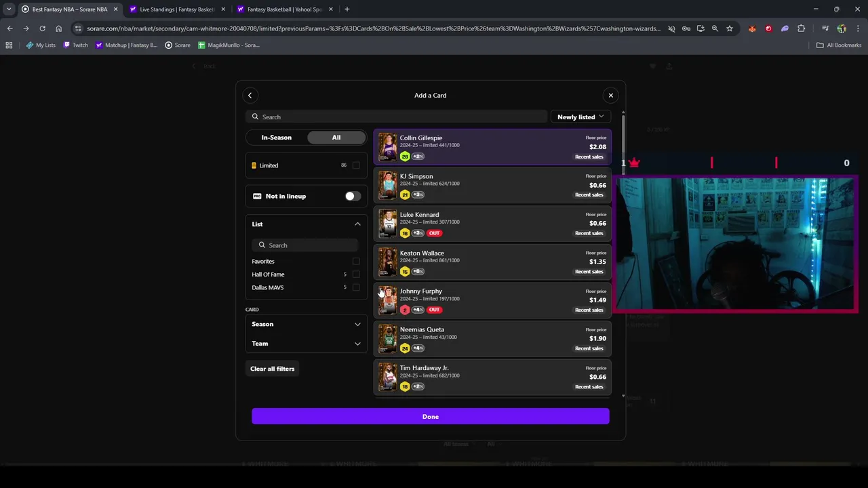
Task: Switch to the In-Season tab
Action: tap(276, 138)
